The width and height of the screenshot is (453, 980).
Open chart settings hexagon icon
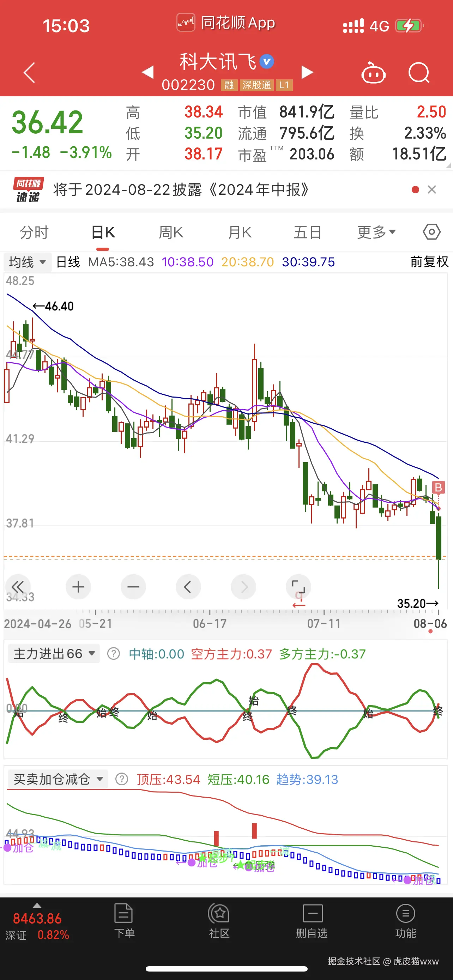pos(432,232)
